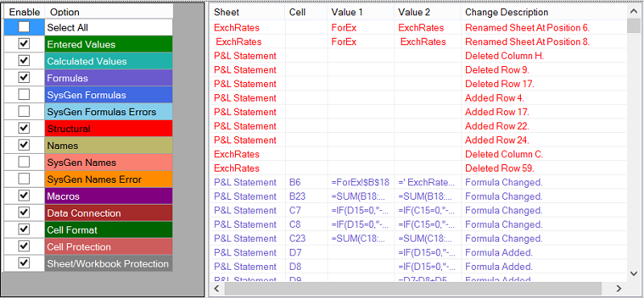Click the horizontal scrollbar left arrow
The image size is (644, 298).
(x=217, y=288)
